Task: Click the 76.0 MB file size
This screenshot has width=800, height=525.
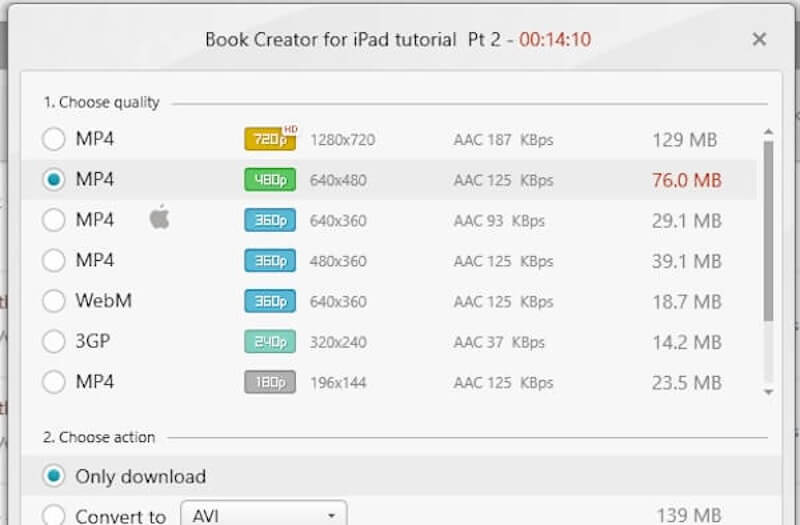Action: click(686, 180)
